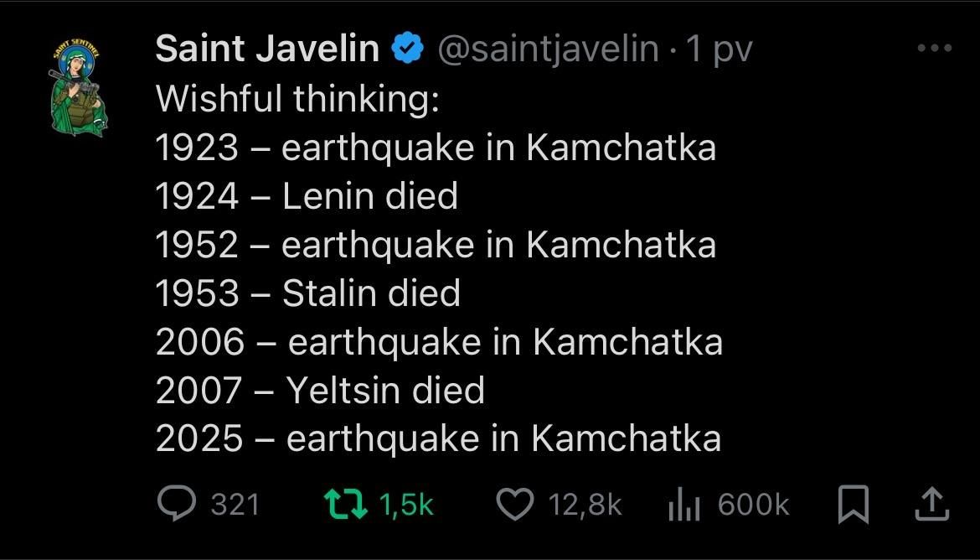
Task: View the 321 replies count
Action: point(234,503)
